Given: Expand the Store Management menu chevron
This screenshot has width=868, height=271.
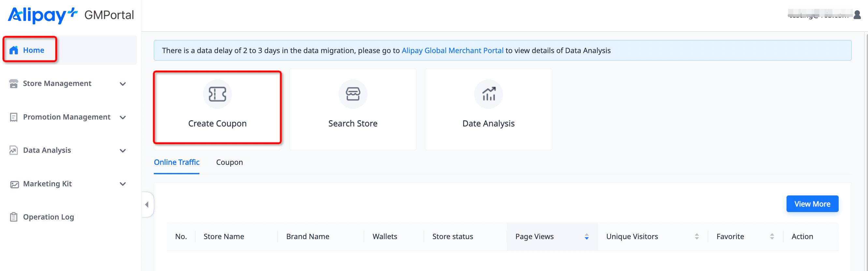Looking at the screenshot, I should [123, 84].
